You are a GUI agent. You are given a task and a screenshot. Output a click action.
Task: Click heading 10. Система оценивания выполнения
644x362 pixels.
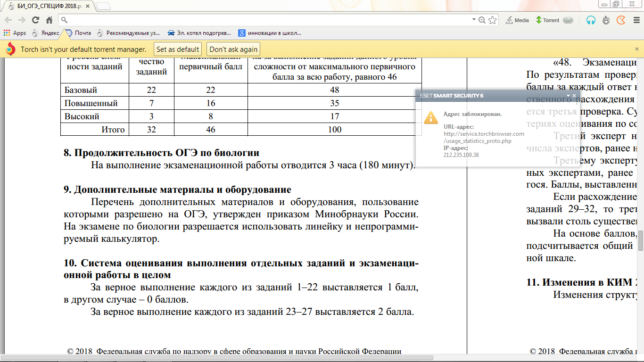click(x=241, y=269)
